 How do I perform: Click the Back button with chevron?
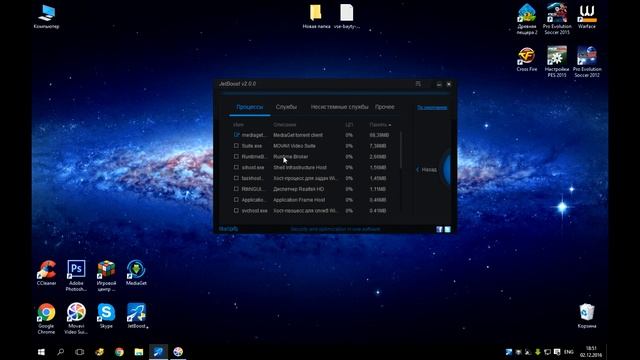coord(426,169)
